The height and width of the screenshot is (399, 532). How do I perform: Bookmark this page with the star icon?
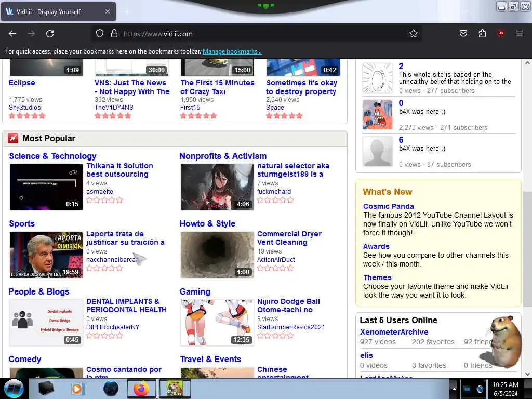coord(413,34)
